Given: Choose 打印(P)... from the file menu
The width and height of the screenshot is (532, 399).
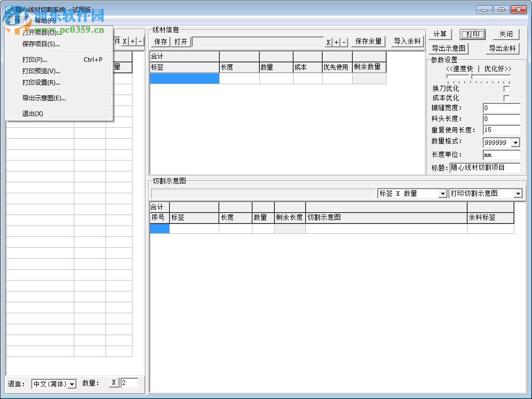Looking at the screenshot, I should (x=59, y=60).
